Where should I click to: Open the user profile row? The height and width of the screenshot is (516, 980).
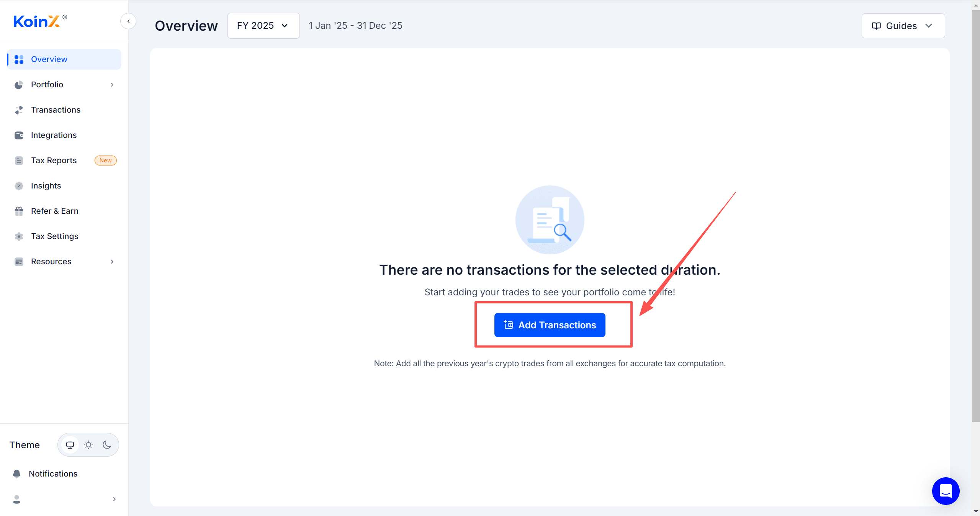64,499
